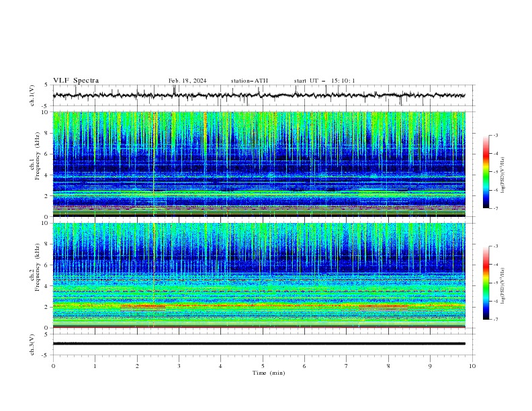Click the "ch.1(V)" waveform axis label
The image size is (532, 411).
tap(32, 95)
